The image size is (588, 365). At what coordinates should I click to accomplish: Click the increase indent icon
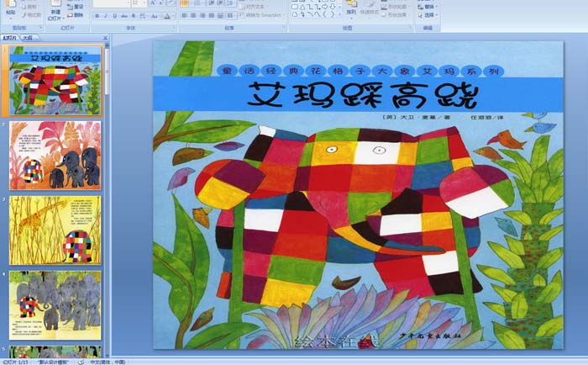pos(220,3)
